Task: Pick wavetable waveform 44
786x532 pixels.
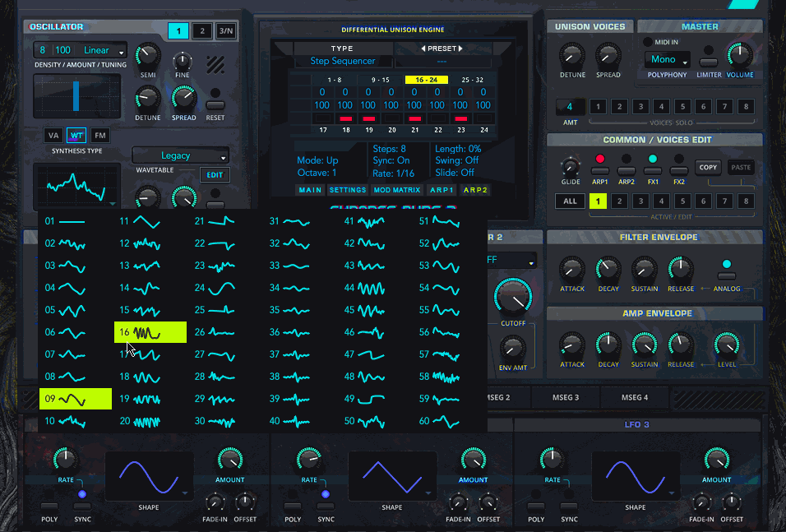Action: (x=372, y=288)
